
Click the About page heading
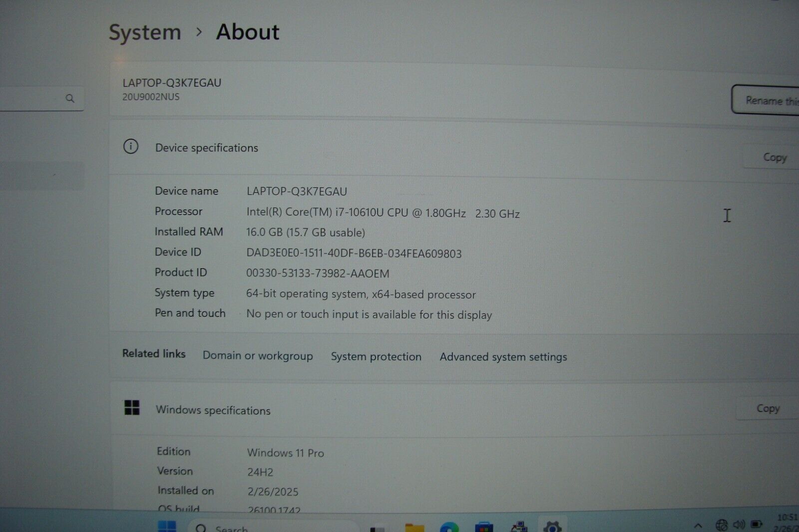[x=248, y=32]
